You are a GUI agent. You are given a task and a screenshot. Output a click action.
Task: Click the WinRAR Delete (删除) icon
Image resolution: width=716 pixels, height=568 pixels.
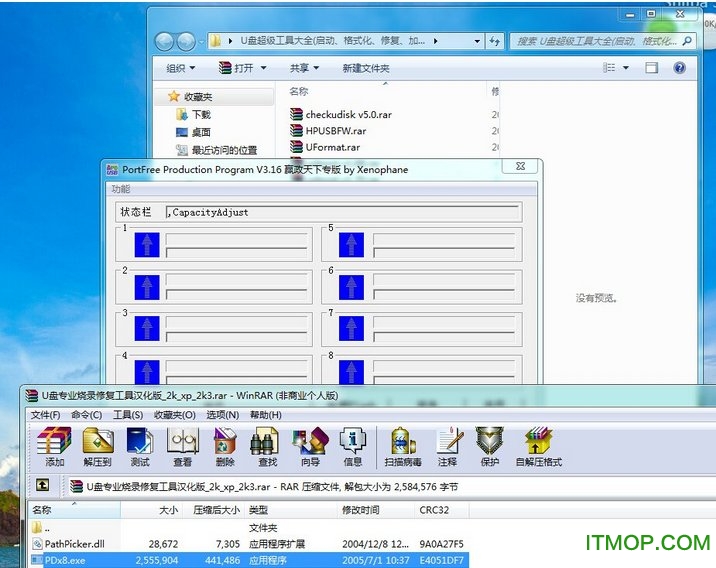click(225, 447)
